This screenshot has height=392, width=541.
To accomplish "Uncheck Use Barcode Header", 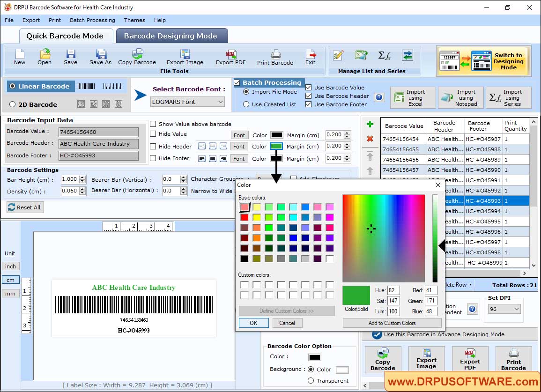I will (x=309, y=96).
